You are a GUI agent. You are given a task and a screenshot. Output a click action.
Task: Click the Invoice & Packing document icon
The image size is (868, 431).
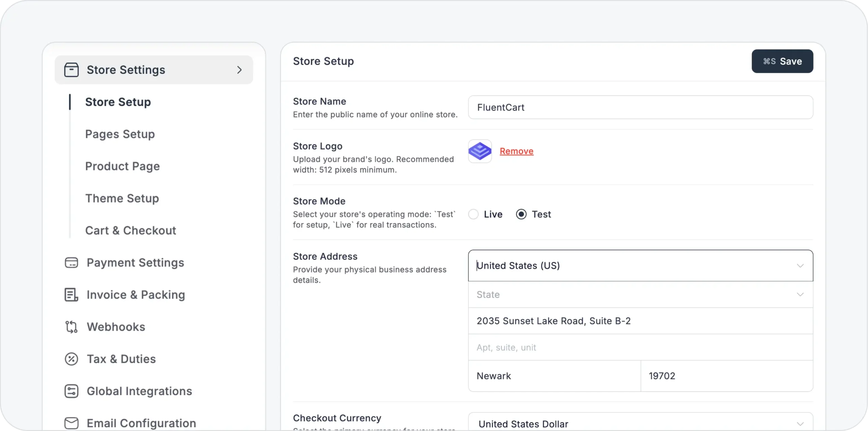tap(71, 295)
